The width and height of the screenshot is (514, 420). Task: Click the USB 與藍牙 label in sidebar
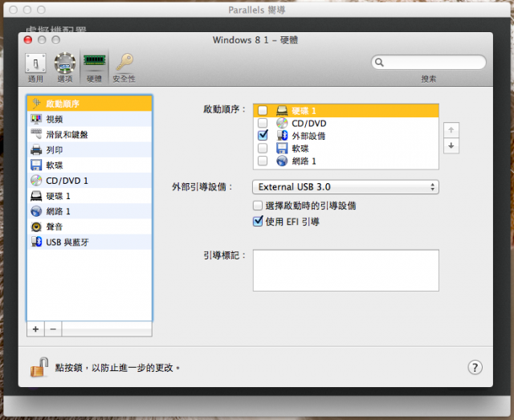(67, 242)
